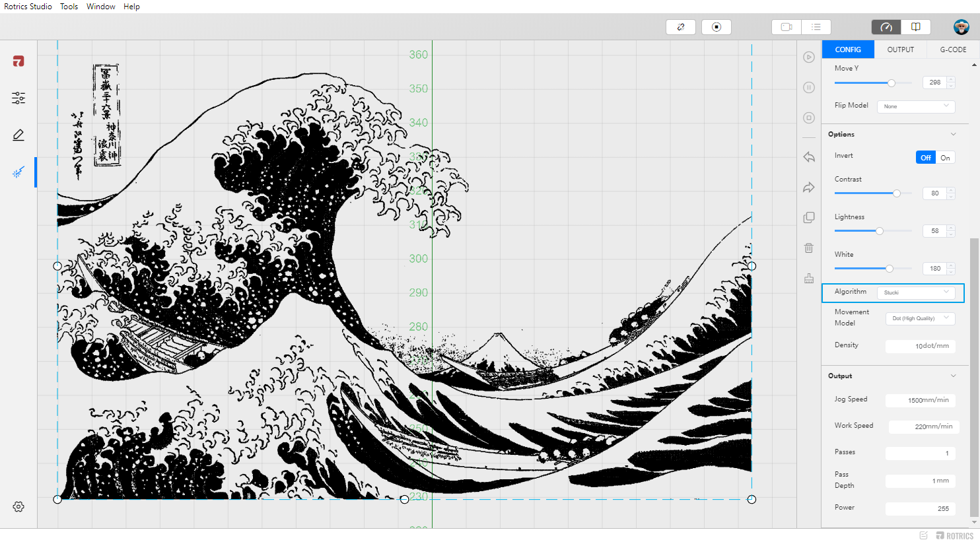This screenshot has height=542, width=980.
Task: Set Invert to Off
Action: [926, 158]
